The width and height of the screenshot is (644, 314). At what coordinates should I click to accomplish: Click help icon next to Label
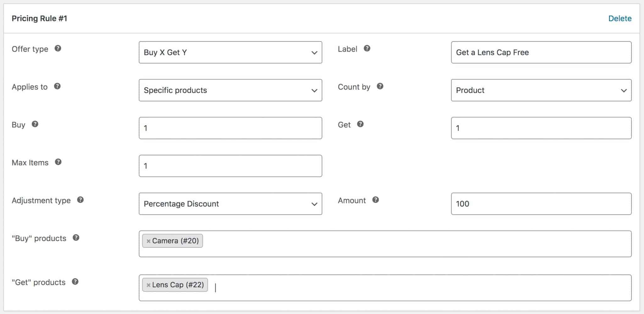tap(367, 48)
